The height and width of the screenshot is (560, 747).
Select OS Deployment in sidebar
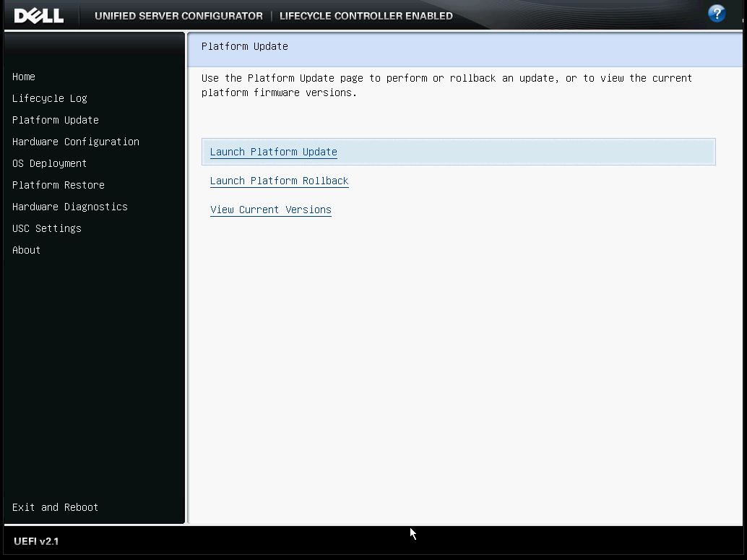[50, 163]
